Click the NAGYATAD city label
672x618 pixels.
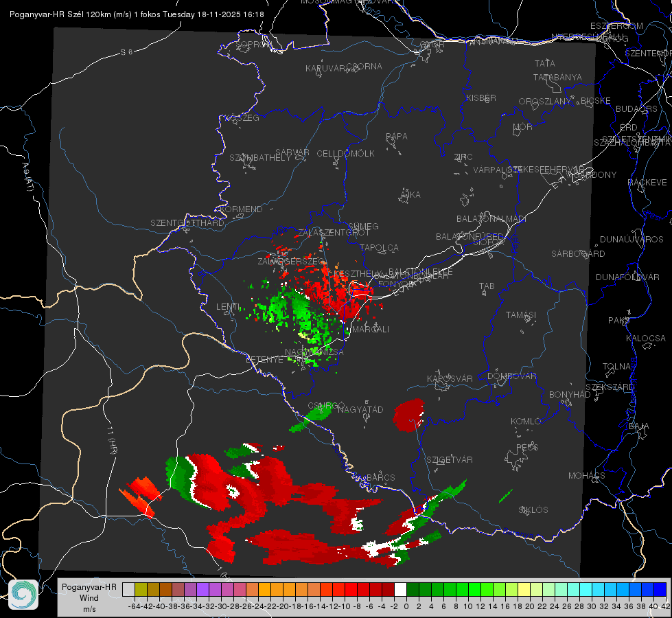coord(360,409)
